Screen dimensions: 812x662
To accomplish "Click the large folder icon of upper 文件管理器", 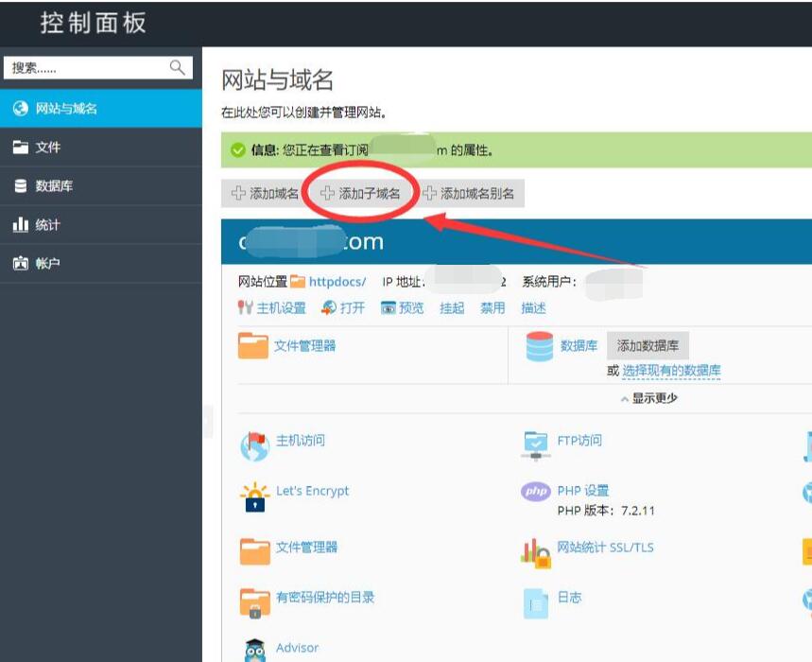I will point(253,345).
